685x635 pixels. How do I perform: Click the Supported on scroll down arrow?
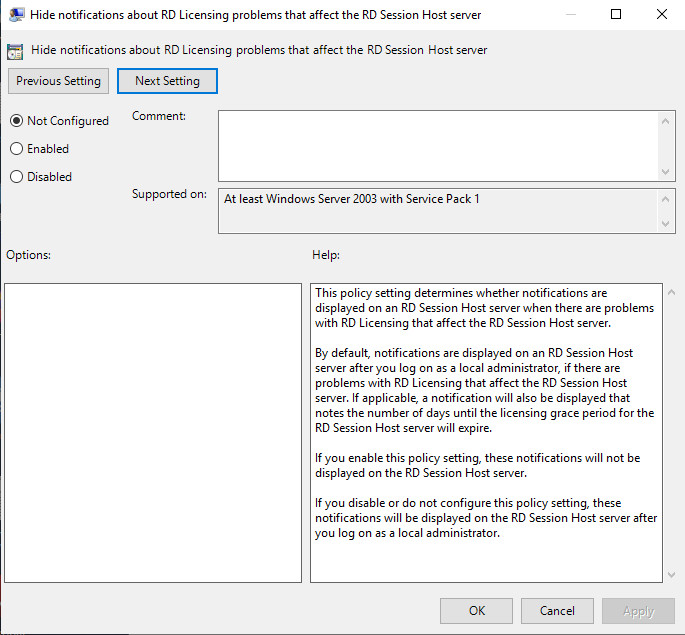(667, 224)
